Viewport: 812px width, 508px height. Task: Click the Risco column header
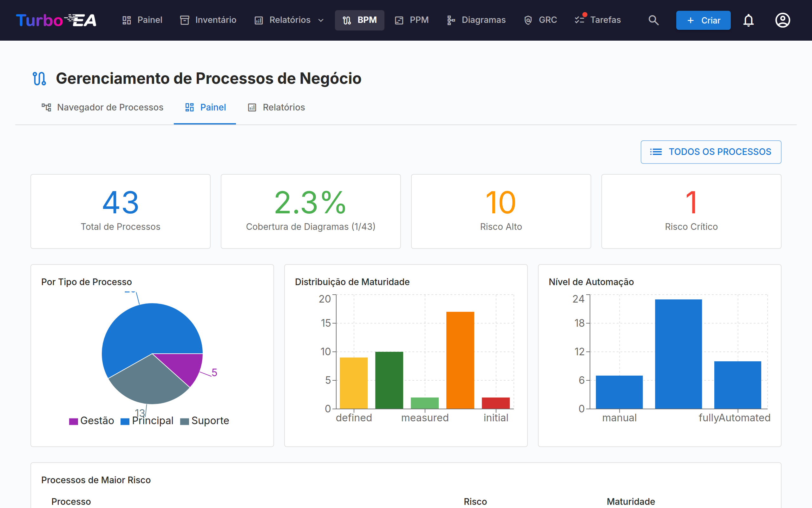pyautogui.click(x=475, y=501)
